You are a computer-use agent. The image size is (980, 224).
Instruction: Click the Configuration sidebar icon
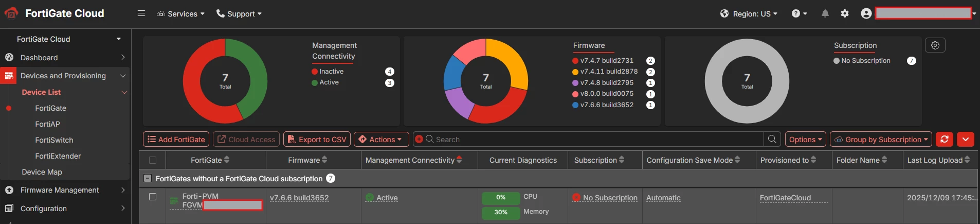(x=9, y=209)
